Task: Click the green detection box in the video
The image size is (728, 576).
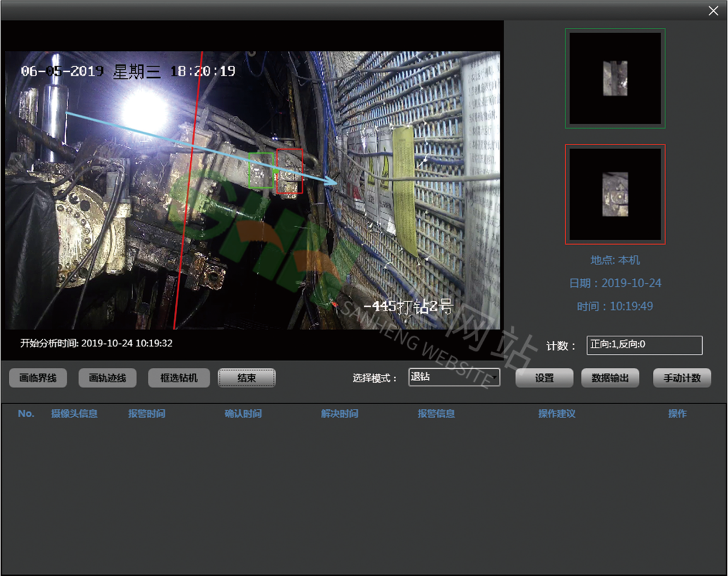Action: tap(261, 170)
